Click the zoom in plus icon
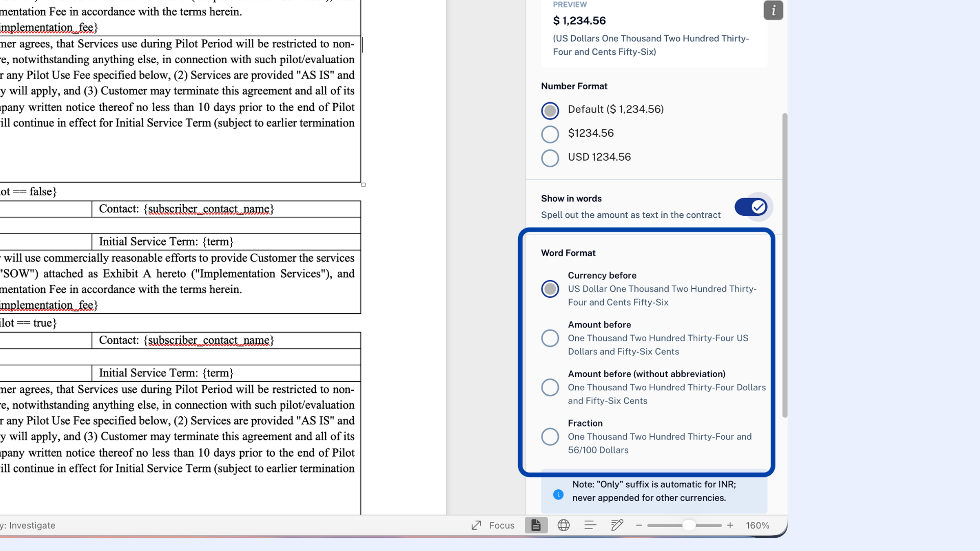Image resolution: width=980 pixels, height=551 pixels. [730, 525]
